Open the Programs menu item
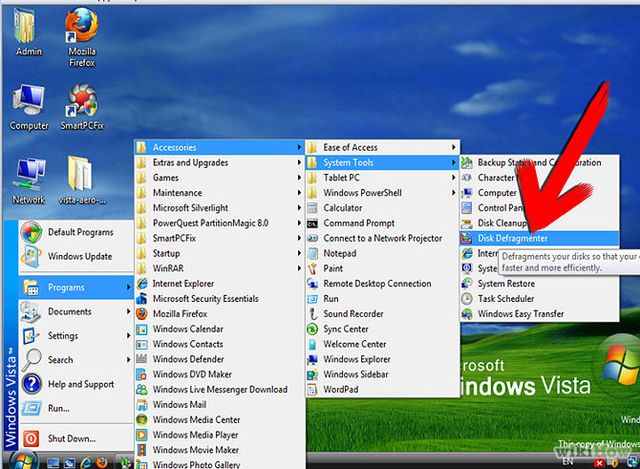The width and height of the screenshot is (640, 469). (x=76, y=287)
